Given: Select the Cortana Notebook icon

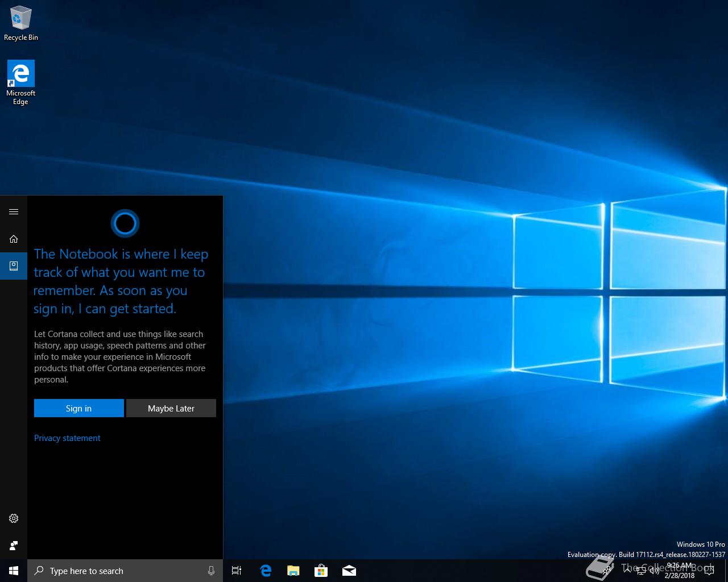Looking at the screenshot, I should coord(14,266).
